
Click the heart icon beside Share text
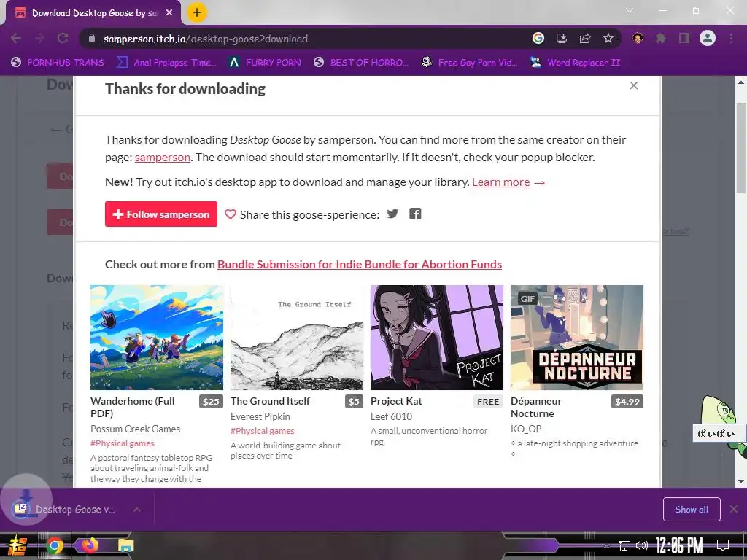click(x=230, y=215)
